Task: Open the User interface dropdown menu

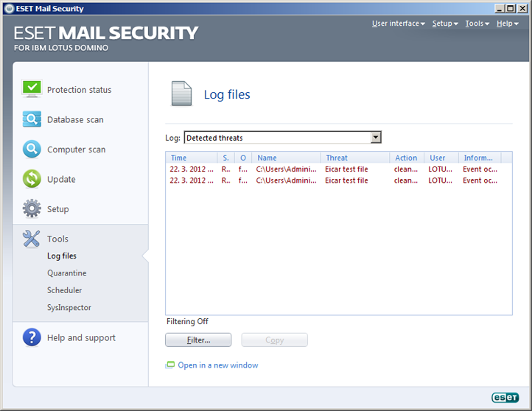Action: point(398,24)
